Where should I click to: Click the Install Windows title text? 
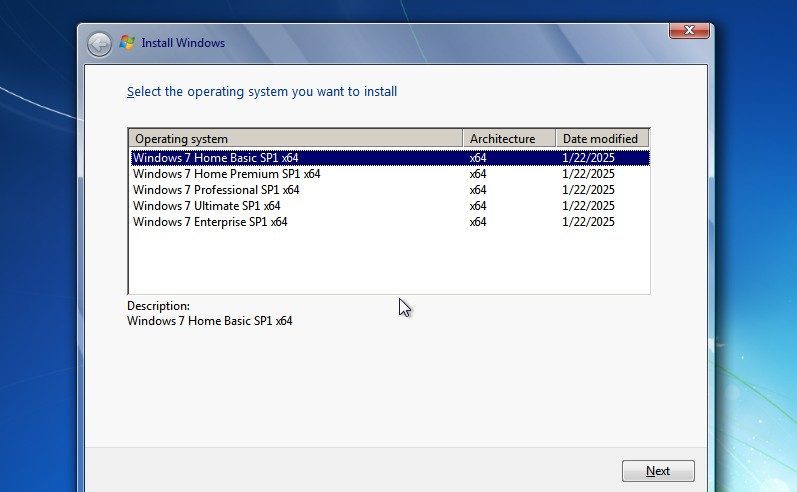click(x=183, y=43)
